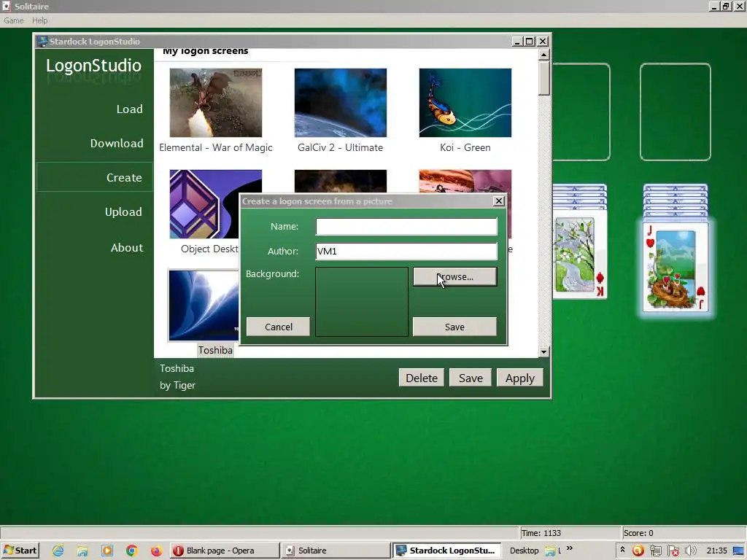This screenshot has width=747, height=560.
Task: Open the volume speaker tray icon
Action: (690, 551)
